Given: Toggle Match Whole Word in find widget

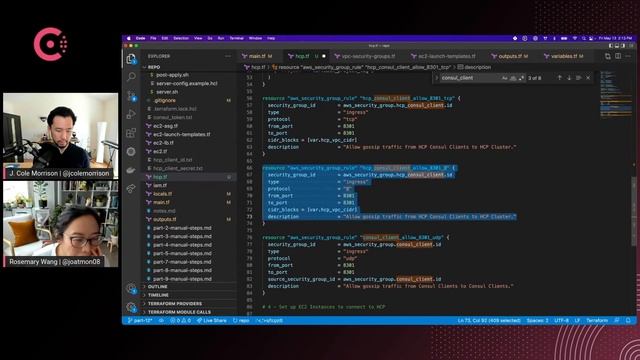Looking at the screenshot, I should [513, 78].
